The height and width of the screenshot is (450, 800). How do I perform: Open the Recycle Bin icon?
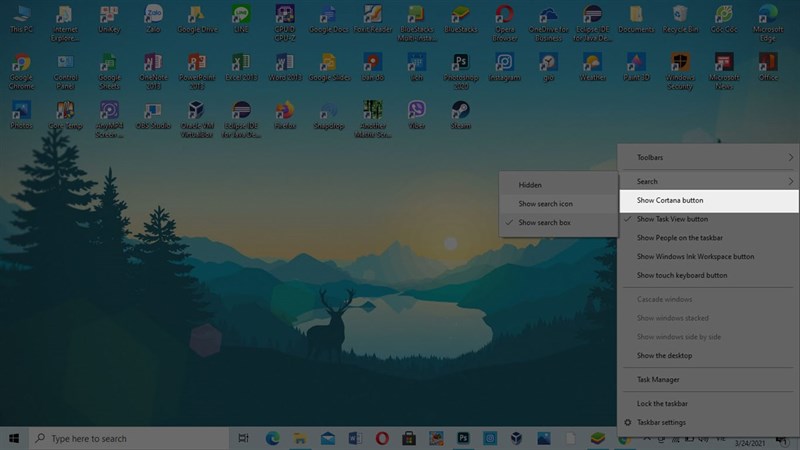679,16
